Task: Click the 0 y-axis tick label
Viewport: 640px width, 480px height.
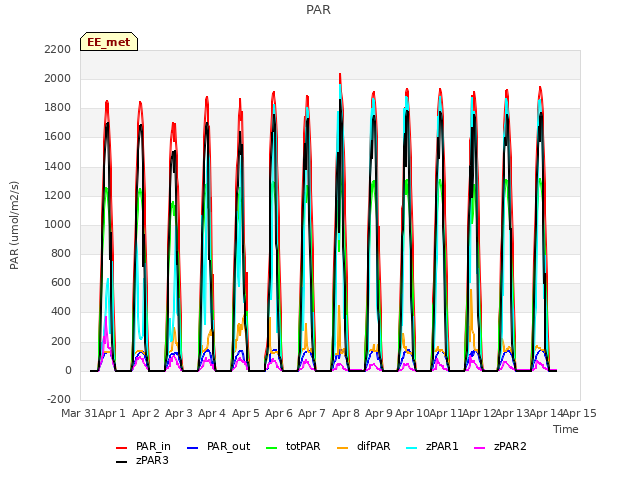Action: tap(68, 371)
